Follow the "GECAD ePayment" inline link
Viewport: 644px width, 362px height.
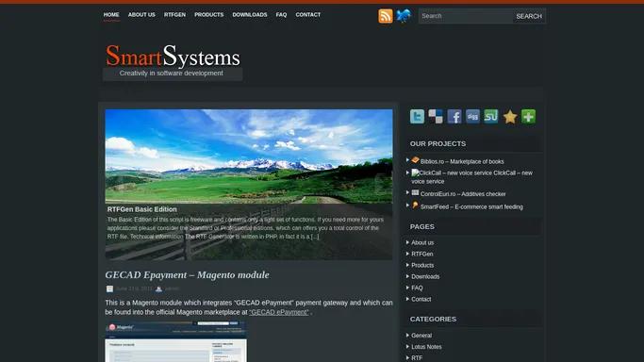coord(279,312)
